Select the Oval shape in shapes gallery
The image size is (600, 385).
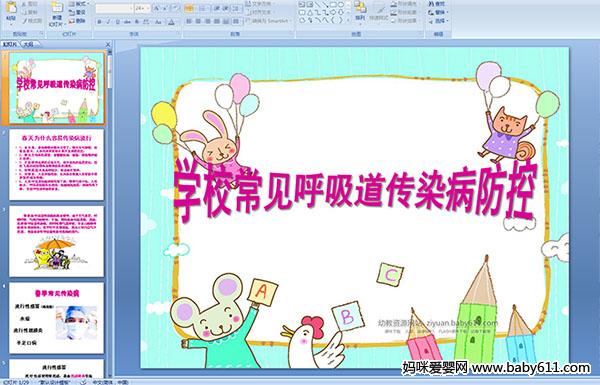click(340, 5)
